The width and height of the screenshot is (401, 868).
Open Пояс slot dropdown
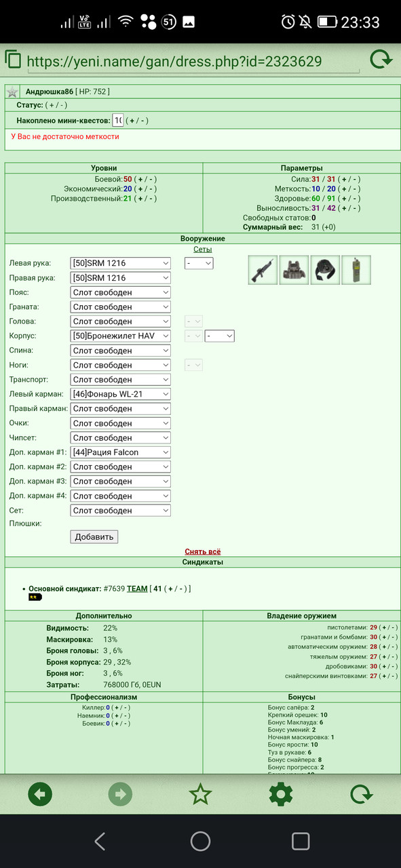[x=120, y=292]
